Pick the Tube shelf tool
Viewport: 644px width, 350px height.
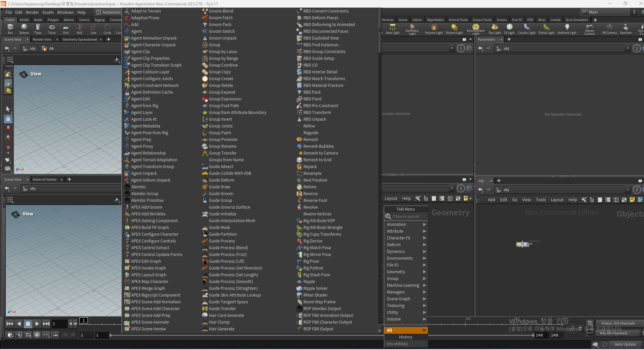(38, 29)
